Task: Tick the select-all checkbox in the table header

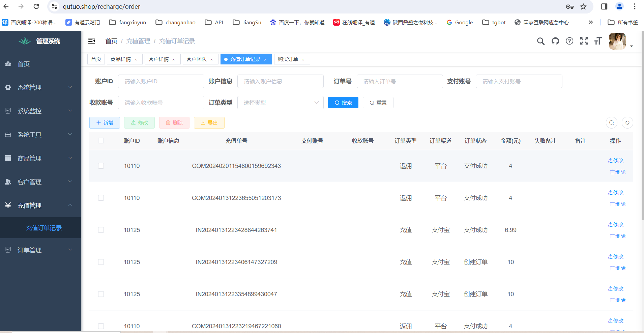Action: 101,141
